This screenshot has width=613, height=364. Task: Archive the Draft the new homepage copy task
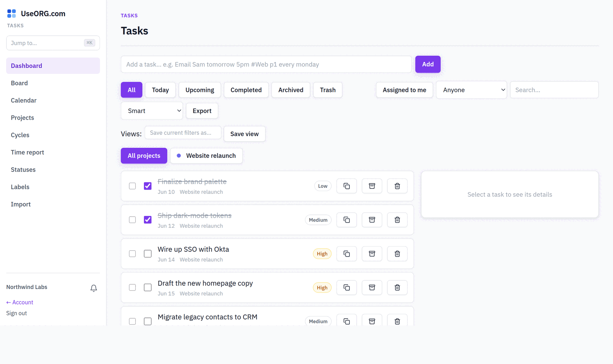(372, 288)
